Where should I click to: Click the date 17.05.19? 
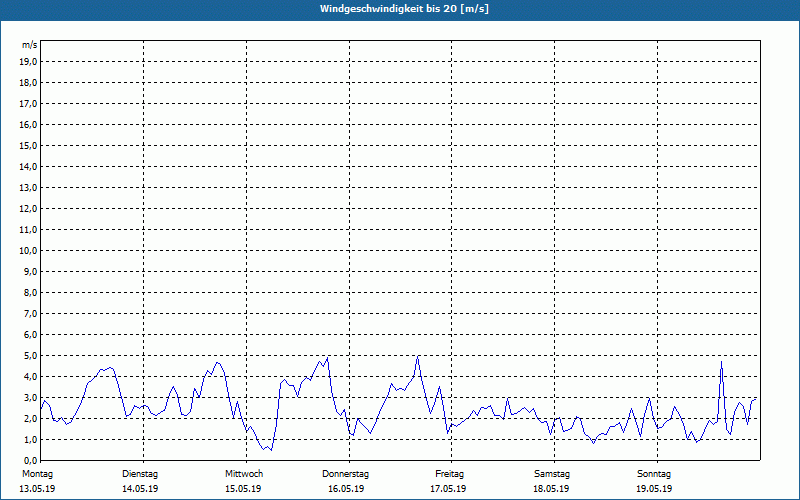[448, 489]
